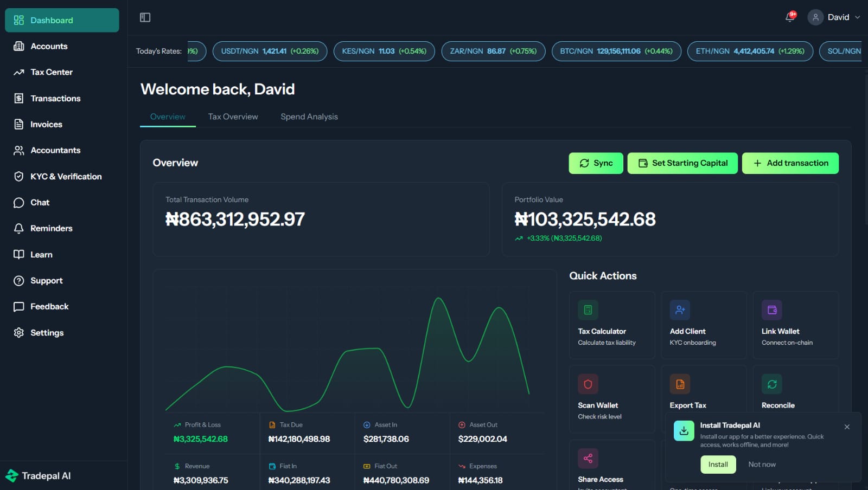Switch to the Spend Analysis tab
The width and height of the screenshot is (868, 490).
click(309, 117)
